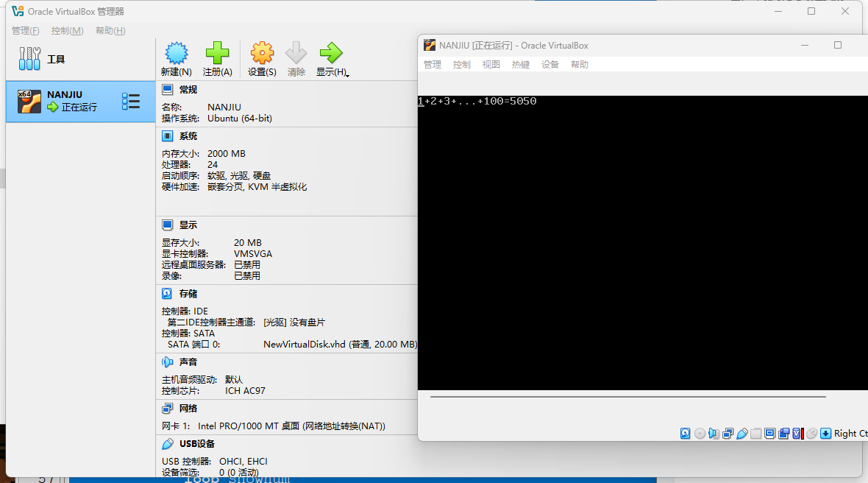868x483 pixels.
Task: Click the 显示 section header text
Action: (x=188, y=225)
